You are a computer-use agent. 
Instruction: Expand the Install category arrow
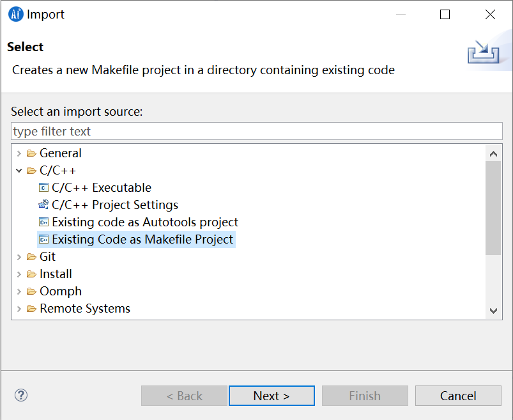pos(19,274)
